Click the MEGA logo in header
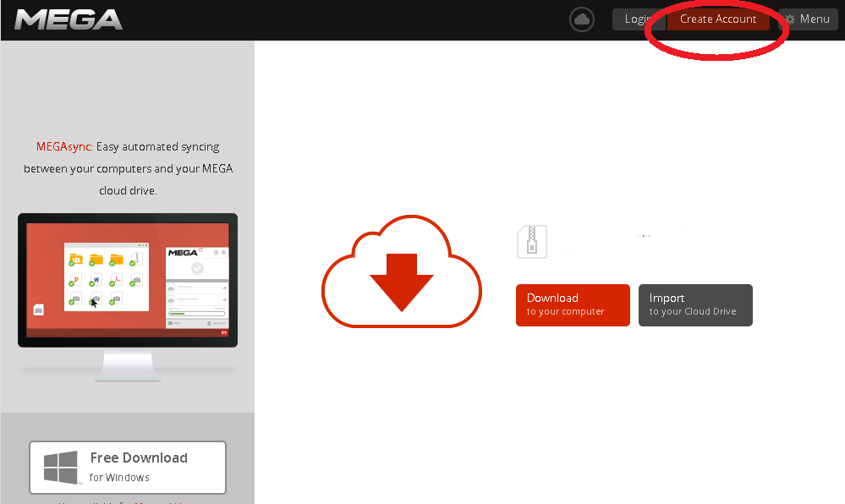The width and height of the screenshot is (845, 504). pyautogui.click(x=69, y=20)
